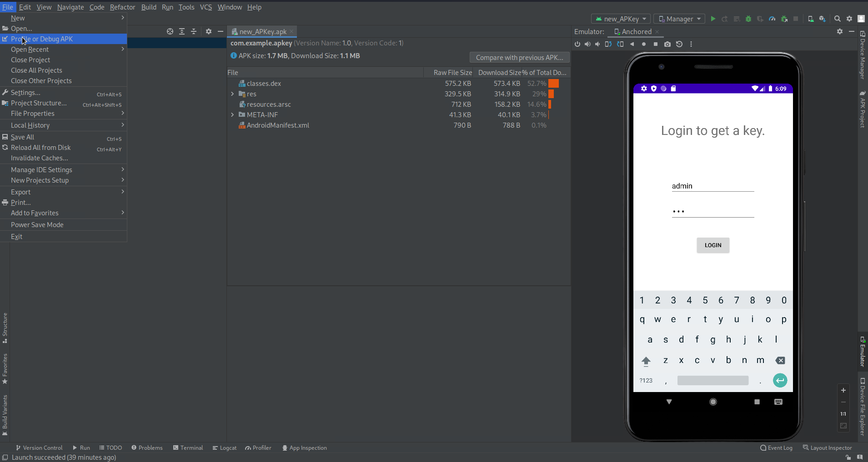868x462 pixels.
Task: Rotate the emulator left
Action: [608, 44]
